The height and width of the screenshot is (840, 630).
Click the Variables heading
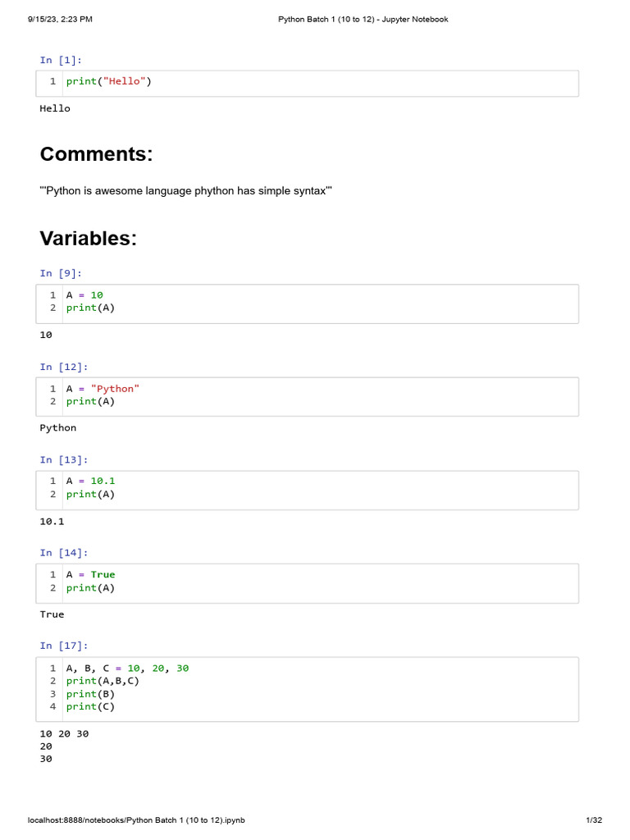click(88, 239)
